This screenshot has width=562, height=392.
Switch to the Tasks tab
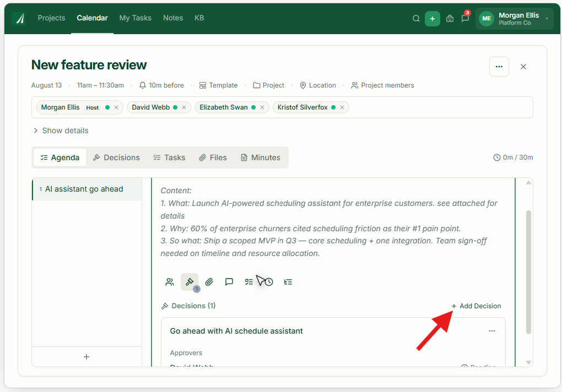pos(170,157)
